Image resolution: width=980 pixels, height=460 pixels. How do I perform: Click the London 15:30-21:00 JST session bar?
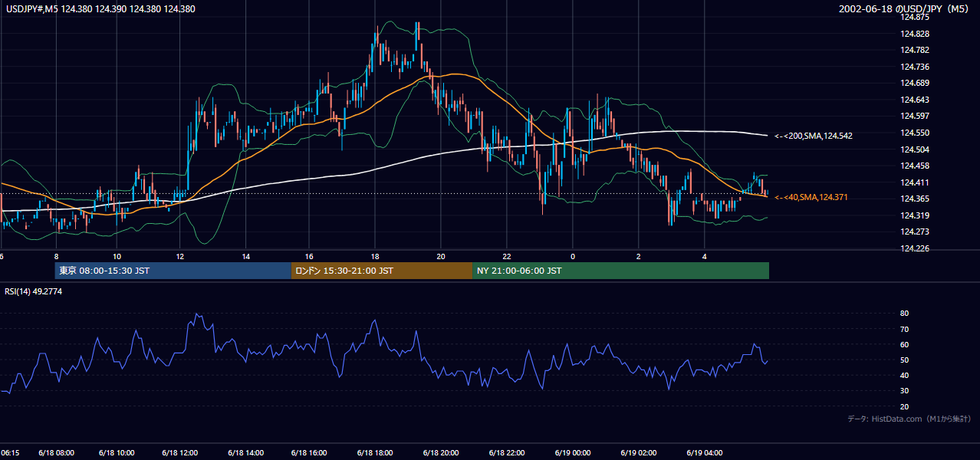(382, 271)
